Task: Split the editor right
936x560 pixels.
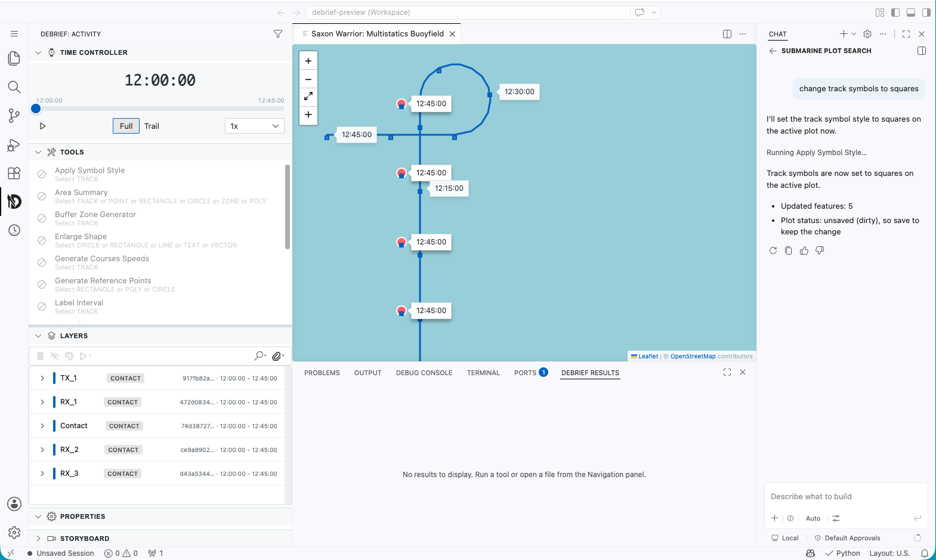Action: tap(727, 34)
